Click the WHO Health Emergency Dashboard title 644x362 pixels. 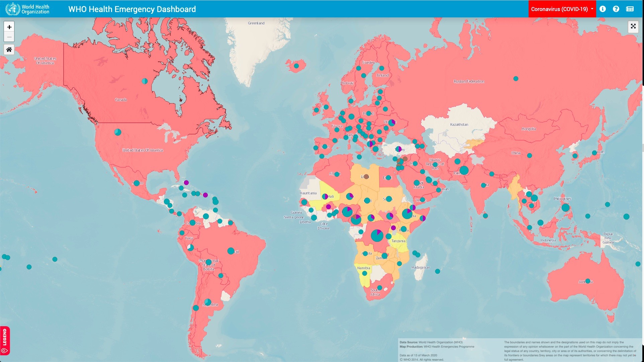coord(132,9)
